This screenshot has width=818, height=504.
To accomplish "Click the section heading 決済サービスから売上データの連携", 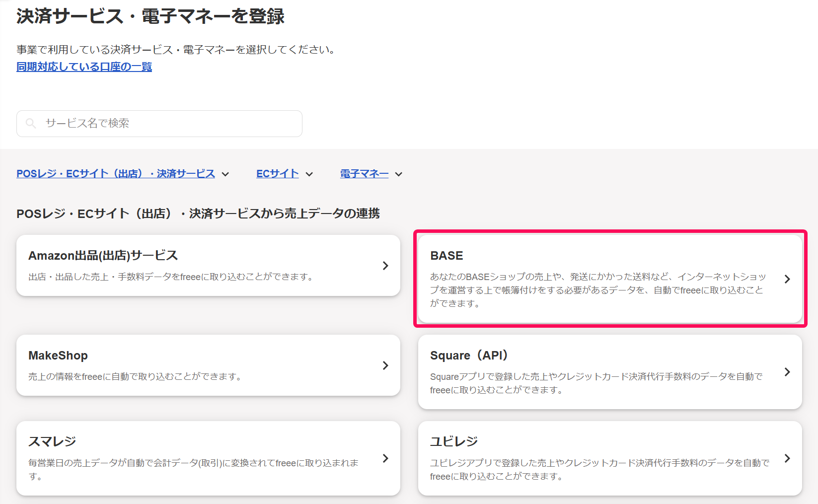I will coord(198,214).
